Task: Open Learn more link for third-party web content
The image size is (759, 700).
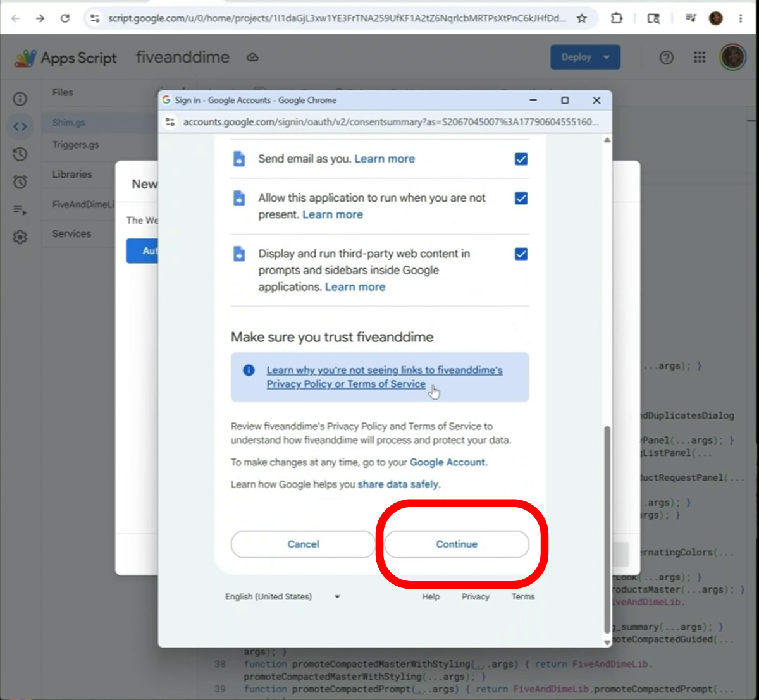Action: point(355,286)
